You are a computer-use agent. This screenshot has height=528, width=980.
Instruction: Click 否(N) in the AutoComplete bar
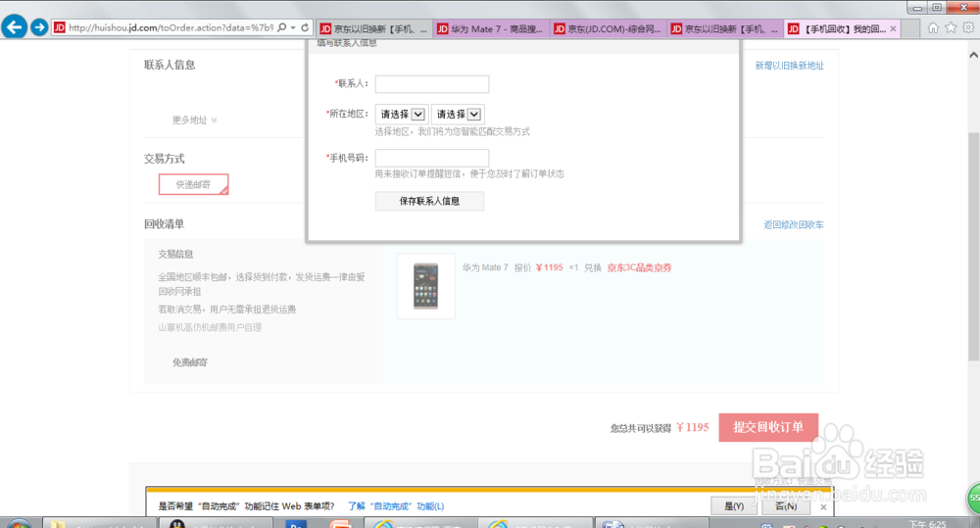[x=786, y=506]
